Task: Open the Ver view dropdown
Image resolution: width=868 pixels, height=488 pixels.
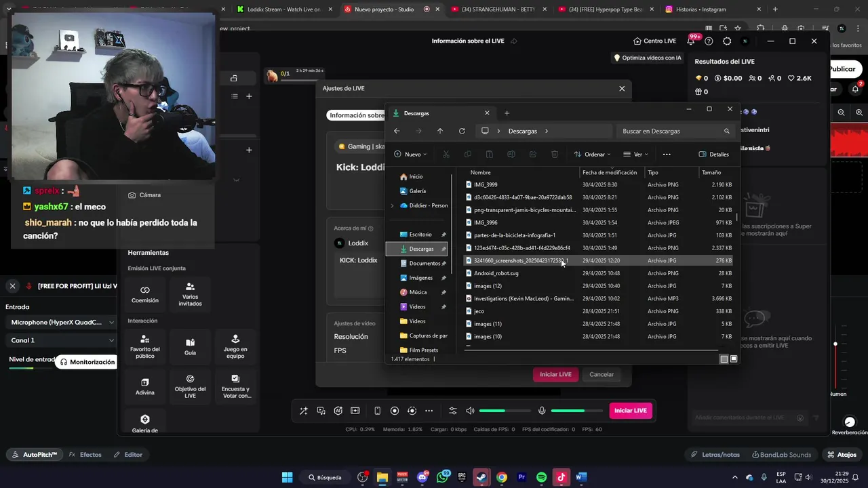Action: click(x=635, y=155)
